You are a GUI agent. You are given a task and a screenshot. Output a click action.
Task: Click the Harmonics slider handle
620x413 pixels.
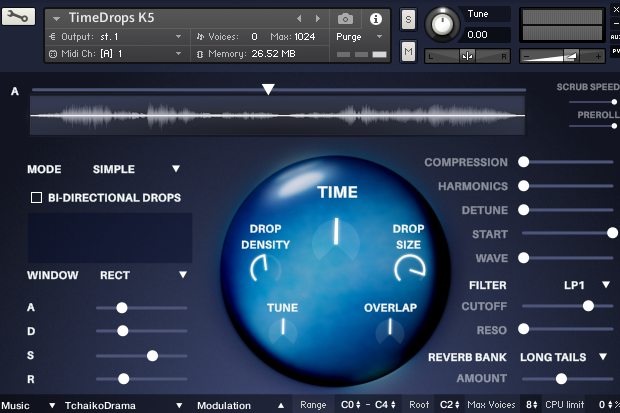pos(524,186)
